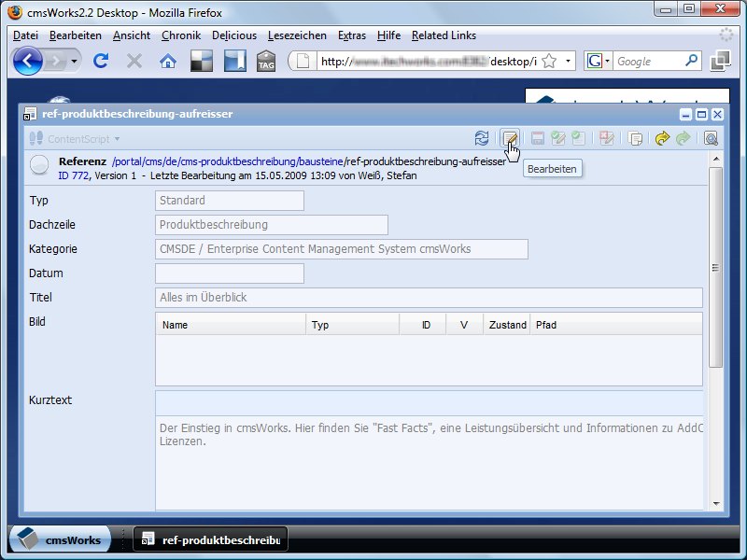The width and height of the screenshot is (747, 560).
Task: Click the Bearbeiten edit pencil icon
Action: [x=510, y=138]
